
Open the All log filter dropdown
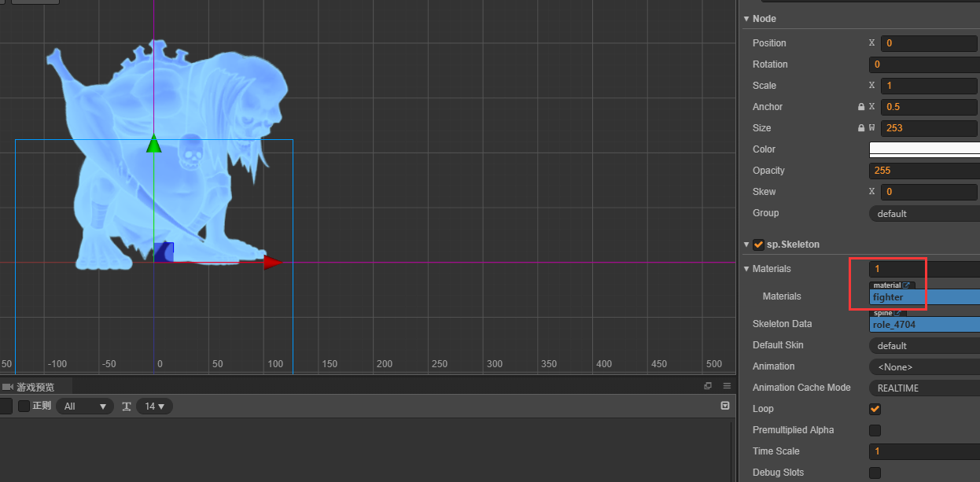[x=85, y=407]
